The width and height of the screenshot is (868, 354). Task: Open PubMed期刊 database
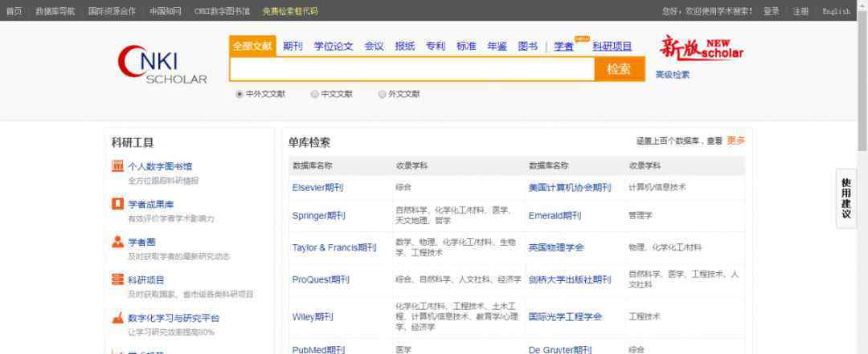tap(319, 349)
